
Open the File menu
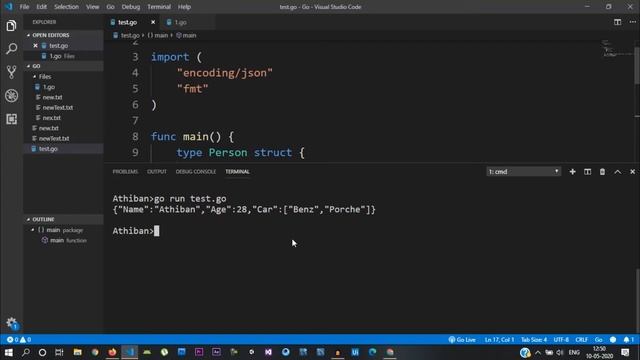pyautogui.click(x=24, y=7)
